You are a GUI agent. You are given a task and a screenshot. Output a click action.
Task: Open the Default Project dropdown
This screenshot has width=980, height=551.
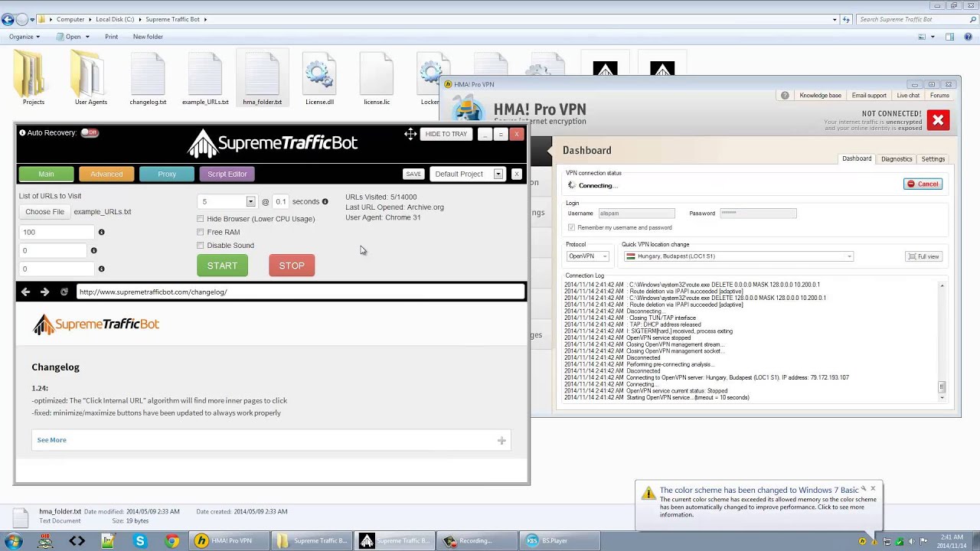pos(466,174)
